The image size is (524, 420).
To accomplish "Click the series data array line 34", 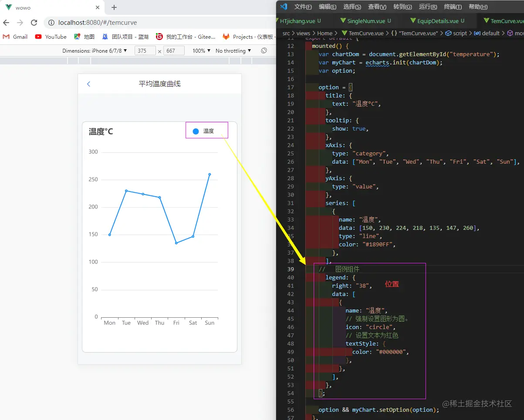I will tap(409, 228).
